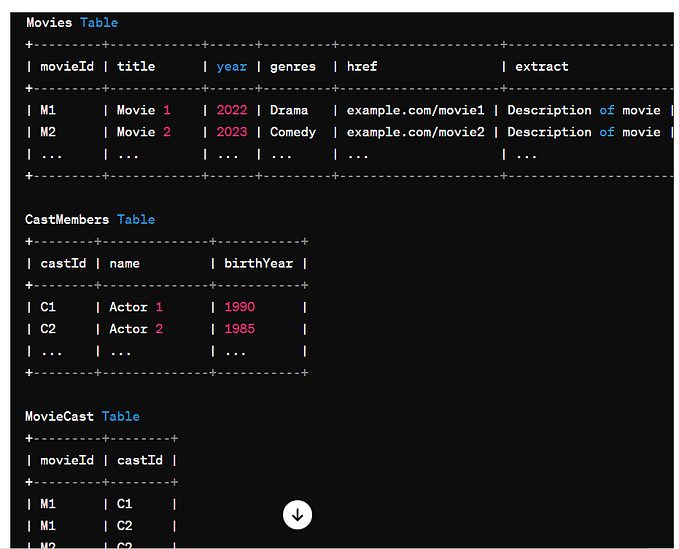Click the 'Movie 2' title cell

144,132
